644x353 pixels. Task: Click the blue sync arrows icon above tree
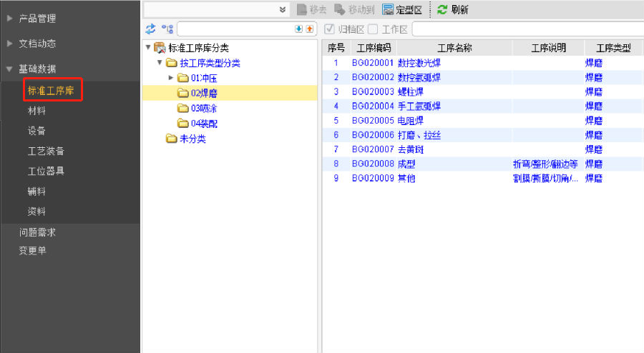coord(150,29)
